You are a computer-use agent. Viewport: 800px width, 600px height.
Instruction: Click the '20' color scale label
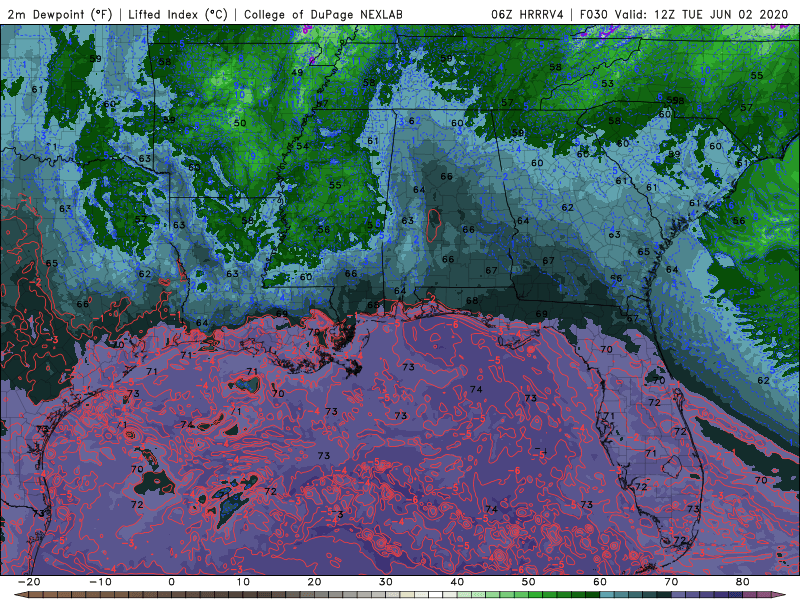(314, 582)
